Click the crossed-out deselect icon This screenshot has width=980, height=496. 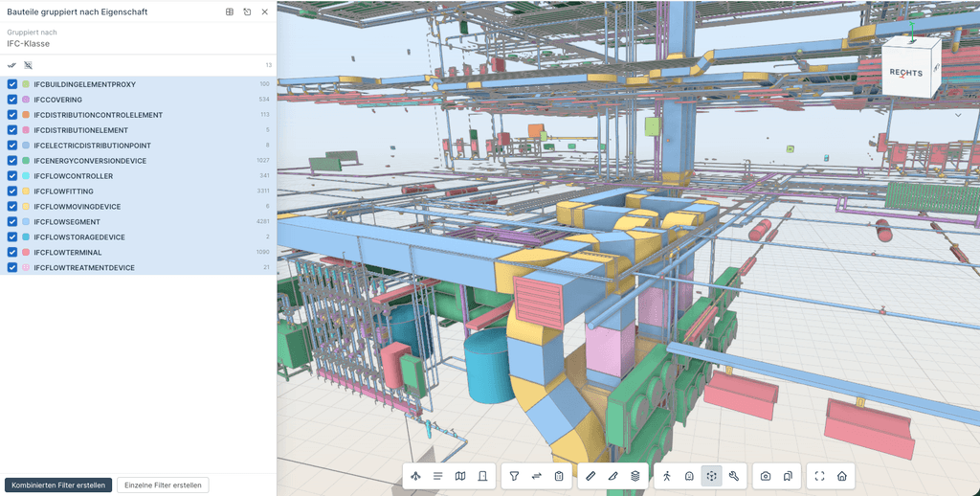click(28, 65)
